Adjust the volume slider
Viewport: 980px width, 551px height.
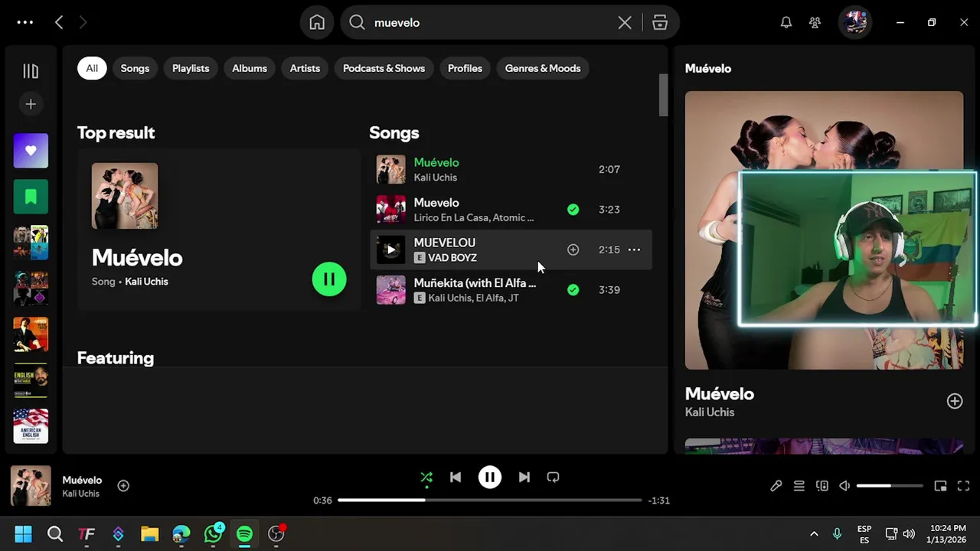point(890,486)
